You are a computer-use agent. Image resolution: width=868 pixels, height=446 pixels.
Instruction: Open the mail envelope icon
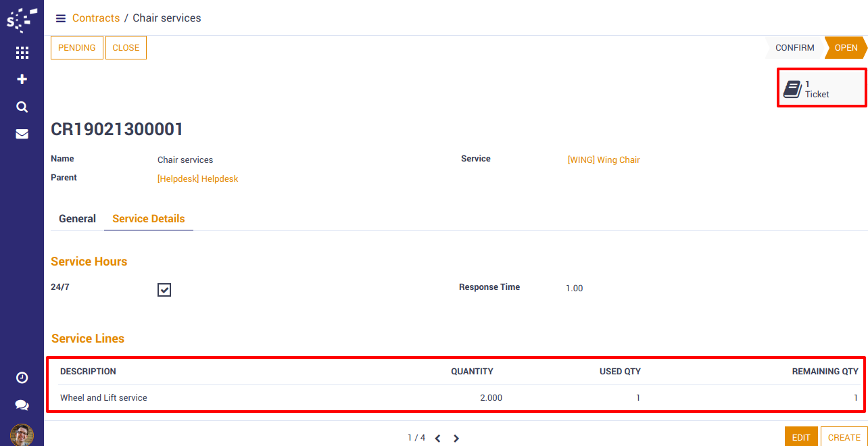point(22,134)
